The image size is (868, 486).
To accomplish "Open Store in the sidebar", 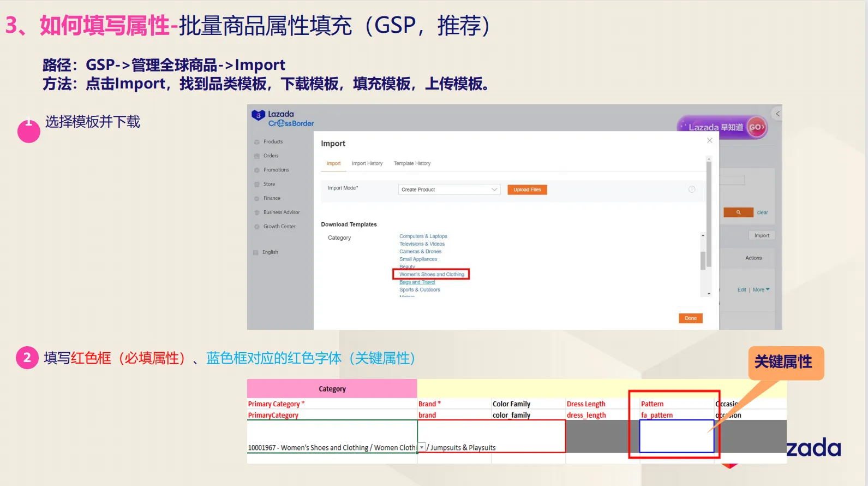I will (269, 184).
